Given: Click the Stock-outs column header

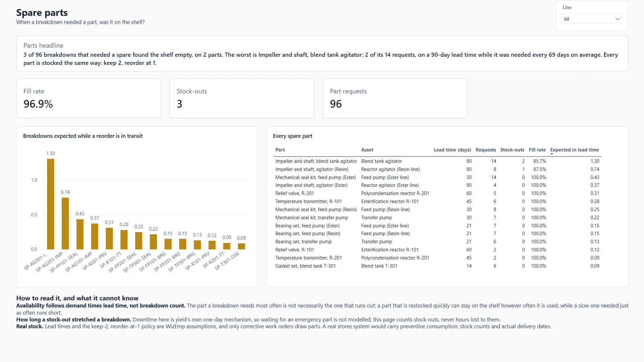Looking at the screenshot, I should click(x=512, y=150).
